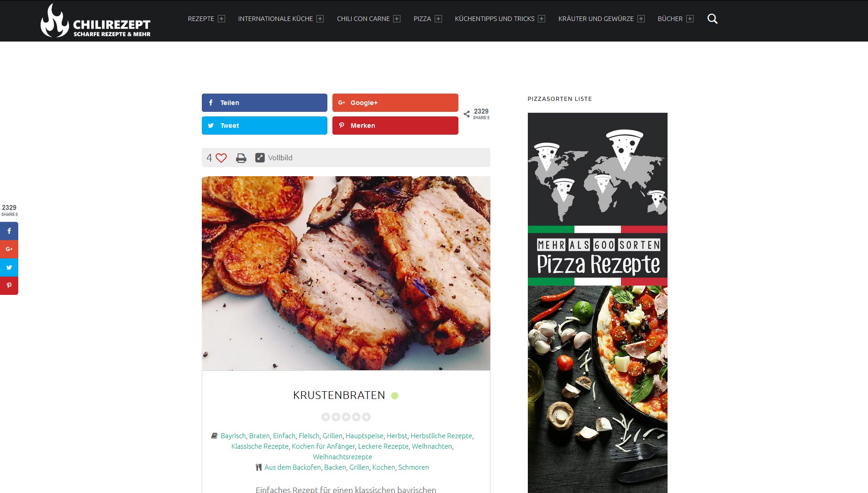The width and height of the screenshot is (868, 493).
Task: Click the print recipe icon
Action: point(241,158)
